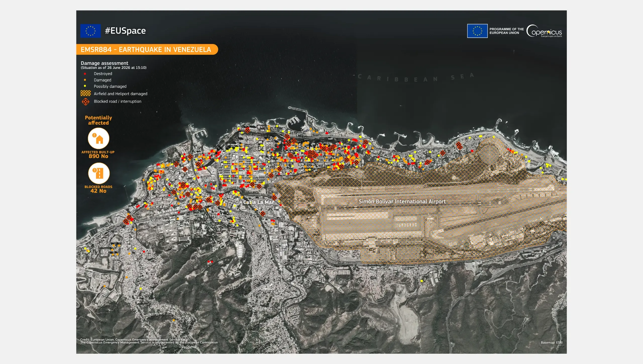Click the 42 No value
The image size is (643, 364).
click(98, 191)
